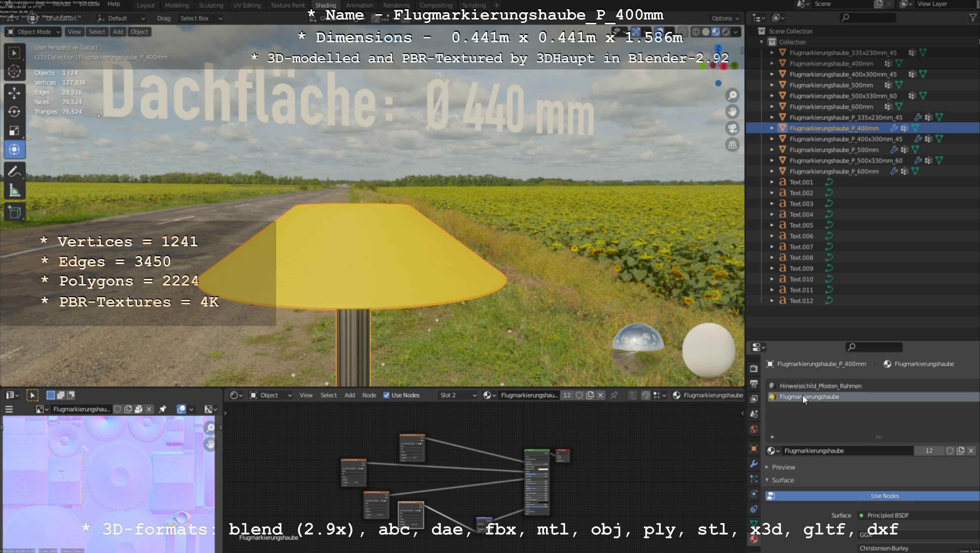
Task: Switch to rendered viewport shading
Action: coord(725,32)
